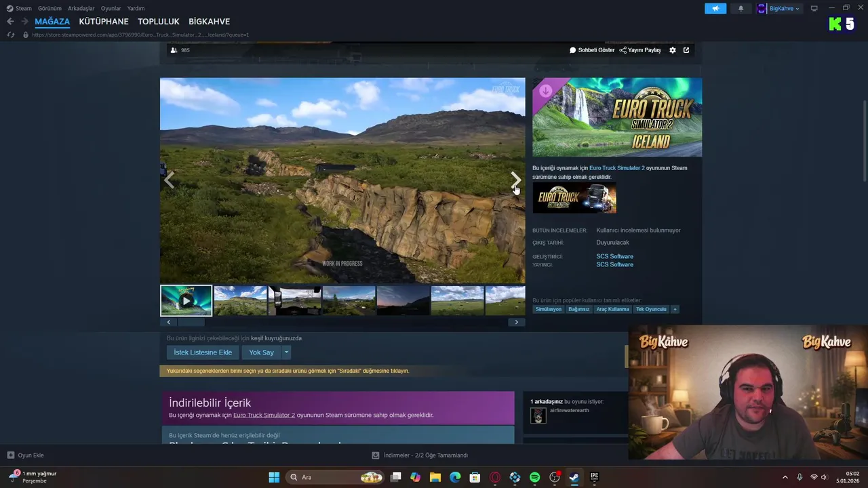
Task: Open İndirmeler downloads status
Action: point(420,455)
